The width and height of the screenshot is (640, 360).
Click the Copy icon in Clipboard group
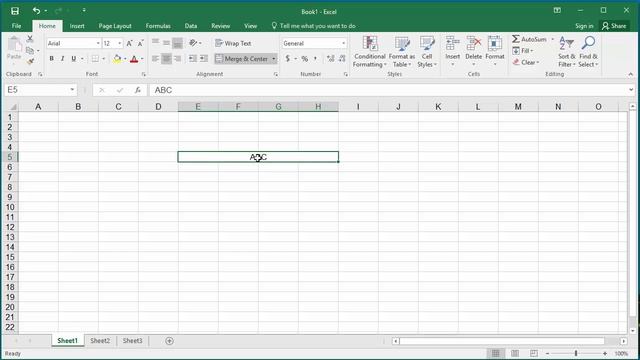click(x=30, y=51)
